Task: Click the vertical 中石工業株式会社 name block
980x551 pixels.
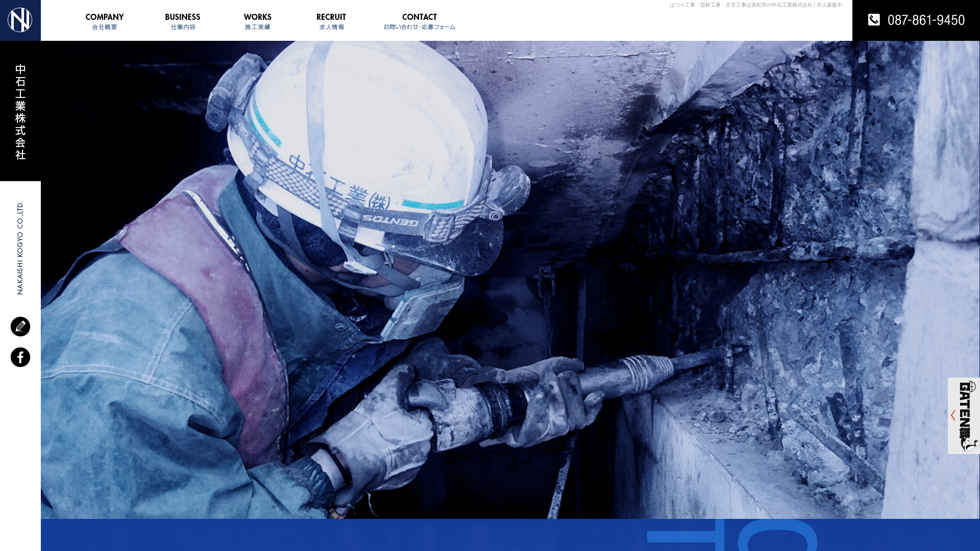Action: click(x=20, y=111)
